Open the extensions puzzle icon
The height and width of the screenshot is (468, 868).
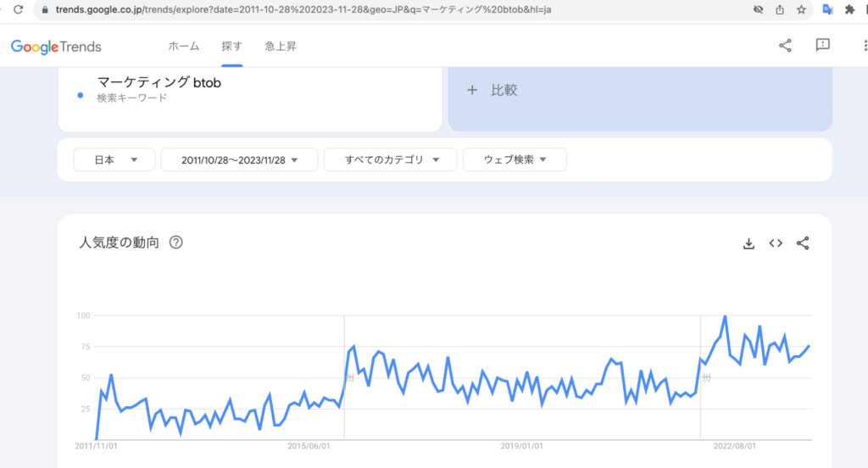(849, 9)
